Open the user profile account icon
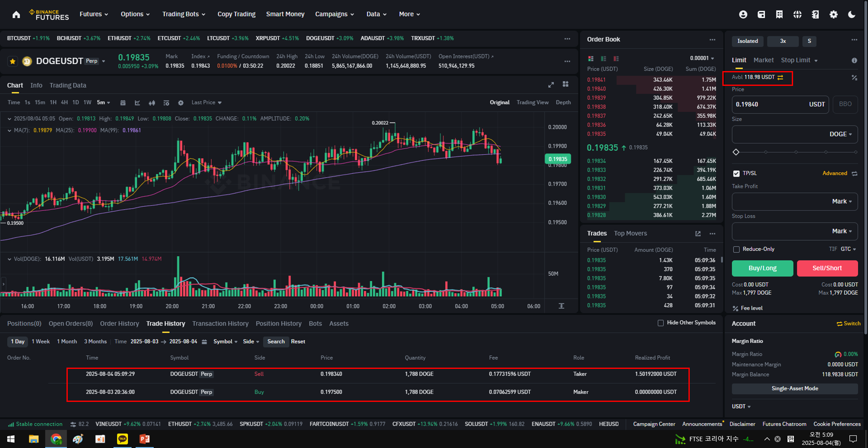 pos(743,14)
